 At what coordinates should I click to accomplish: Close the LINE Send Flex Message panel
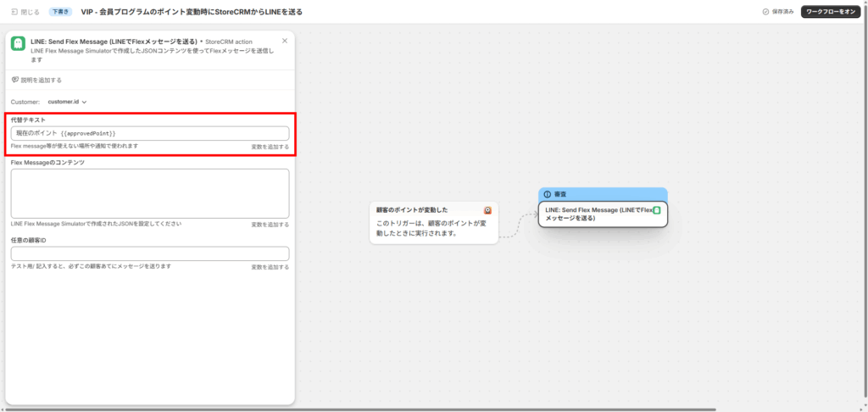pos(284,41)
